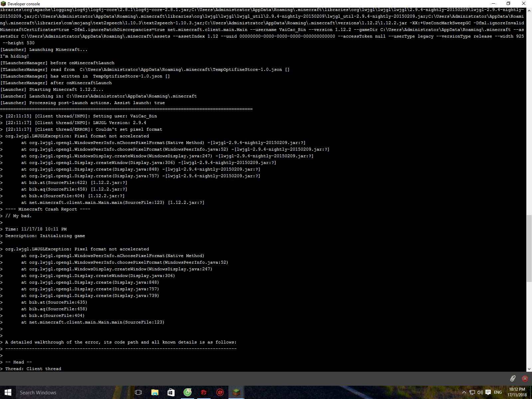Open the Windows Start menu
This screenshot has width=532, height=399.
tap(8, 392)
